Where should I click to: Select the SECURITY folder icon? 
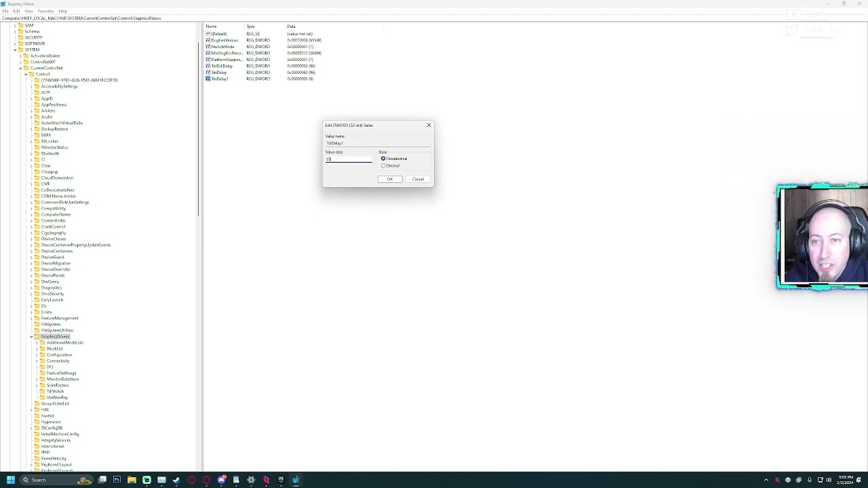tap(20, 37)
